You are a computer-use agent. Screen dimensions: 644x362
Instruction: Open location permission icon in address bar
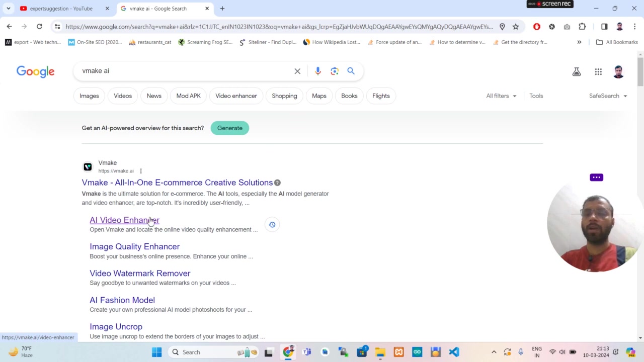pos(502,27)
